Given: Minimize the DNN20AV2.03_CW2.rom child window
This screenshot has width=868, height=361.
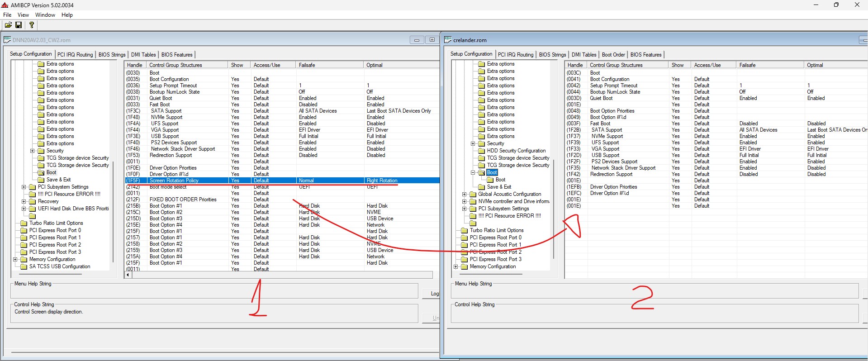Looking at the screenshot, I should pyautogui.click(x=417, y=40).
